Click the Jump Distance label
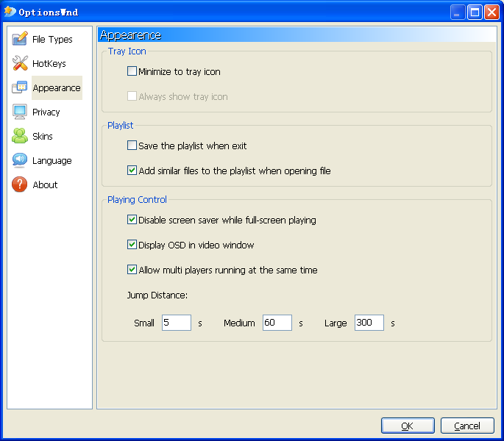Screen dimensions: 504x441 (x=157, y=295)
